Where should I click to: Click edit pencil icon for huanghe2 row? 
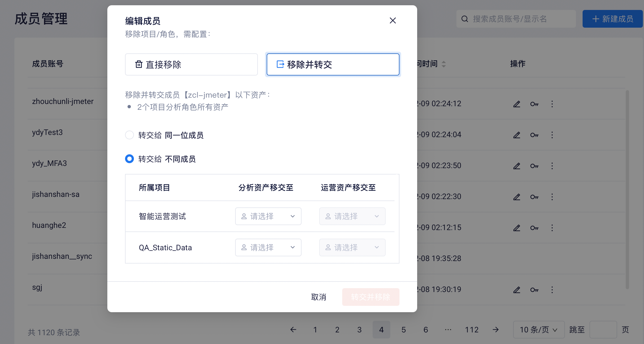(517, 228)
